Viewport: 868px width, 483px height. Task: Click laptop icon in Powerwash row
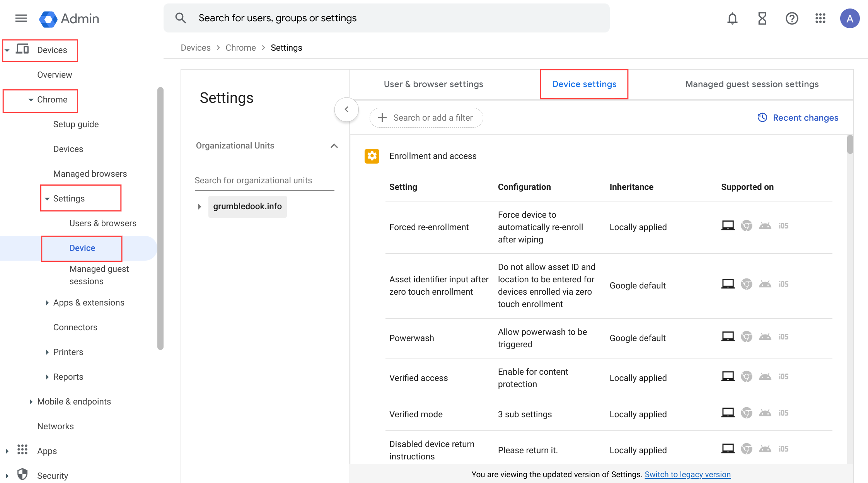click(x=728, y=336)
